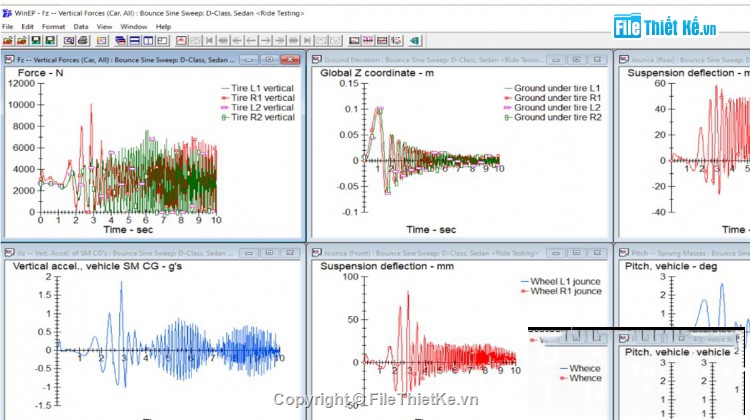Select 'Tire R2 vertical' legend entry
Screen dimensions: 750x420
click(258, 117)
